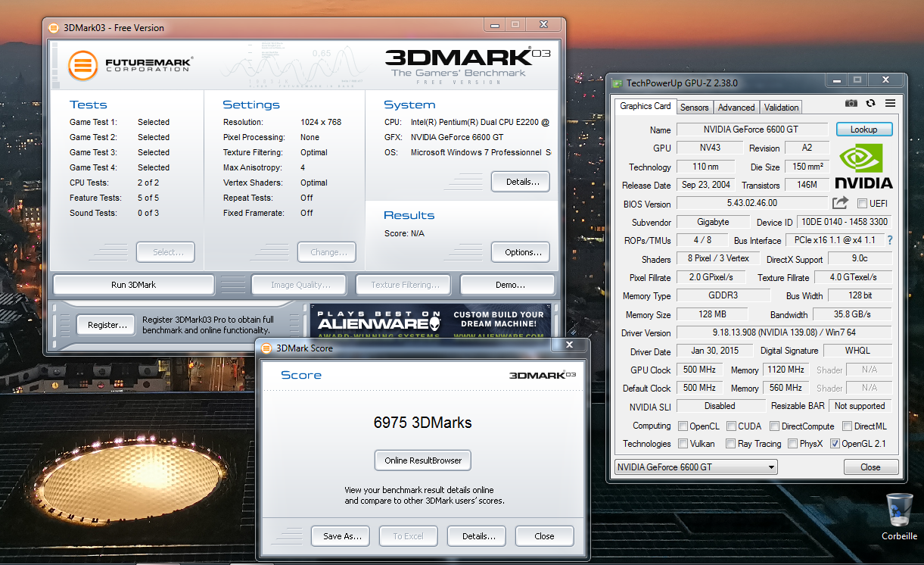Open system Details... in 3DMark03
Viewport: 924px width, 565px height.
coord(521,182)
